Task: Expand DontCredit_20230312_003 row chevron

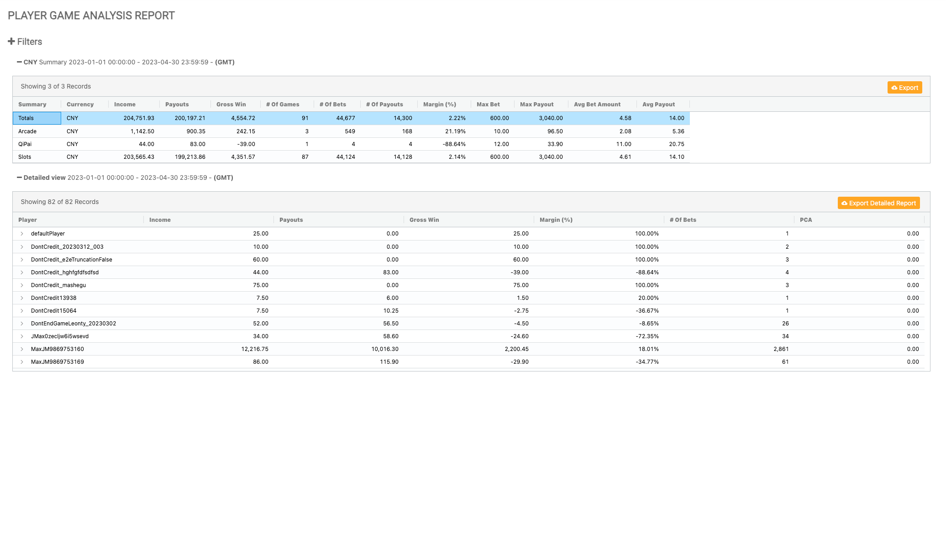Action: pyautogui.click(x=21, y=247)
